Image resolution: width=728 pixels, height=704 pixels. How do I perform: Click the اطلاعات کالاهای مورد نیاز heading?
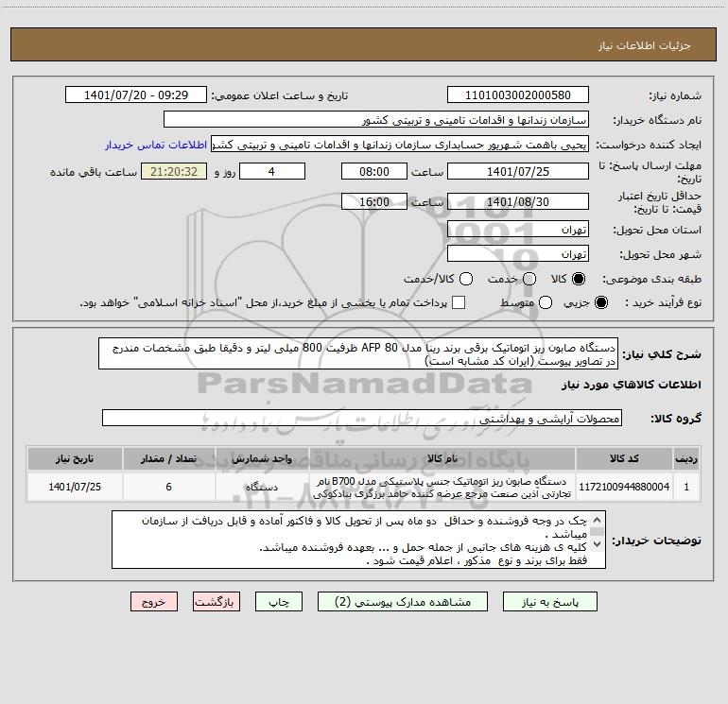(x=632, y=385)
